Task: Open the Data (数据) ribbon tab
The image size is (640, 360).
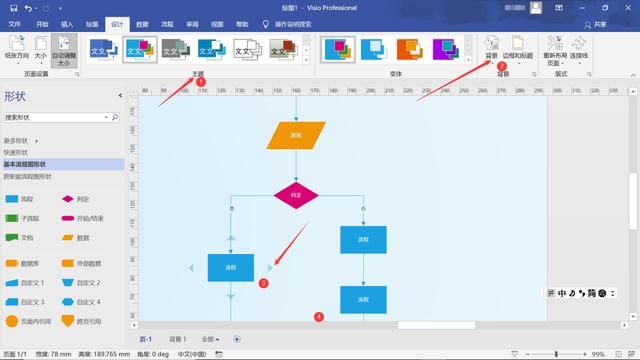Action: tap(142, 24)
